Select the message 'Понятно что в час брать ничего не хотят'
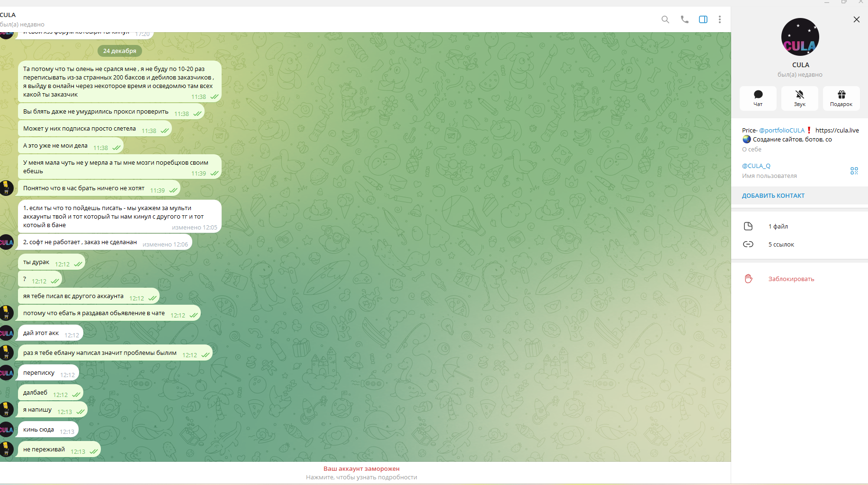 [x=99, y=188]
